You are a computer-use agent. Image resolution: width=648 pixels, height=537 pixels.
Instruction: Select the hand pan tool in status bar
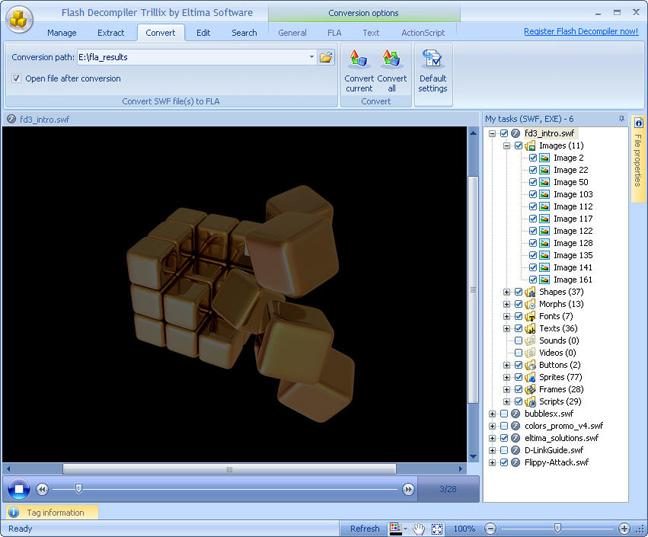[x=420, y=528]
